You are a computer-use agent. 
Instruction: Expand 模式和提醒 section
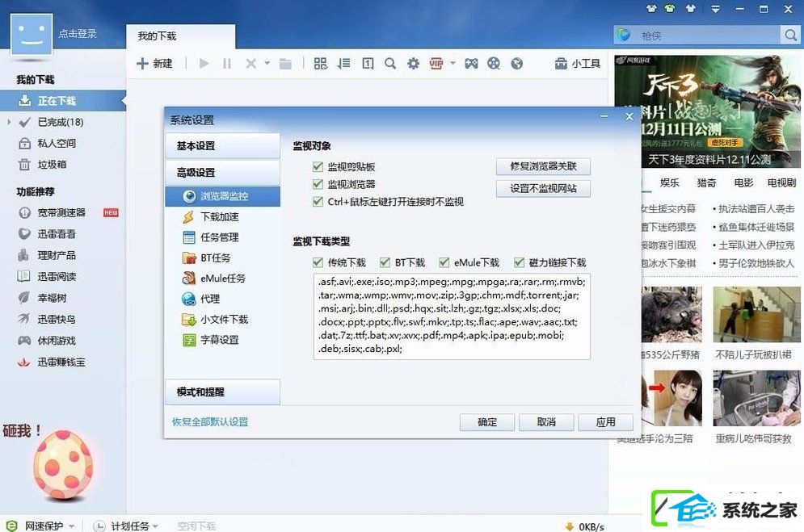pyautogui.click(x=222, y=392)
